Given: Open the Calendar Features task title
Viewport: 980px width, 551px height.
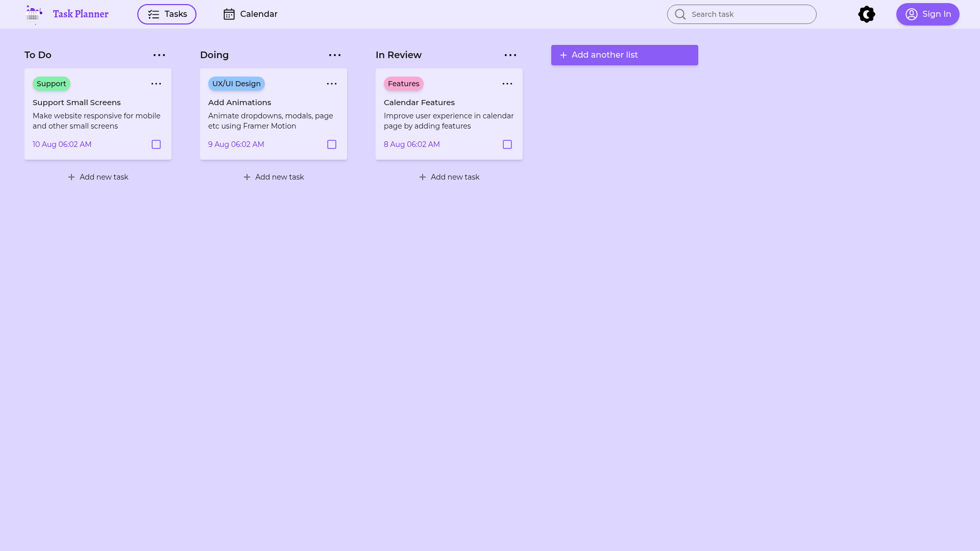Looking at the screenshot, I should tap(419, 103).
